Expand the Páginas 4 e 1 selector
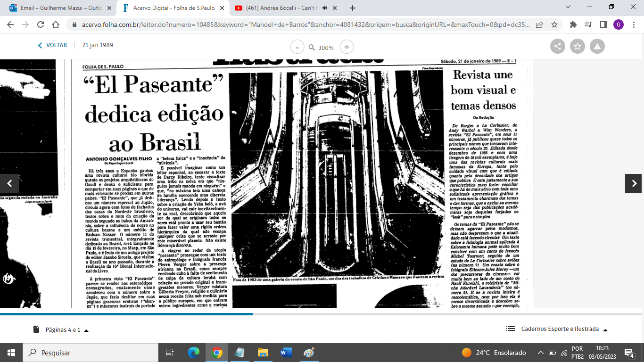The width and height of the screenshot is (644, 362). coord(60,329)
